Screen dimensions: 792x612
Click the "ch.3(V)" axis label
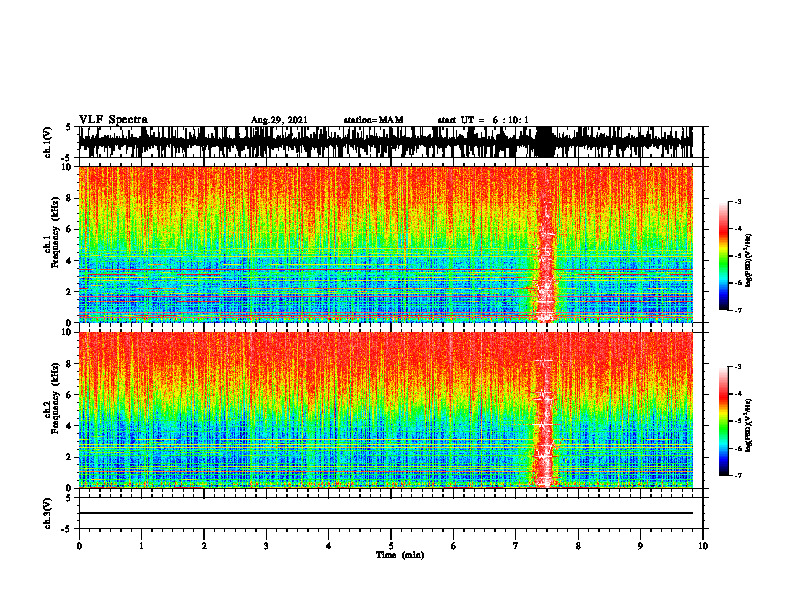click(x=48, y=514)
